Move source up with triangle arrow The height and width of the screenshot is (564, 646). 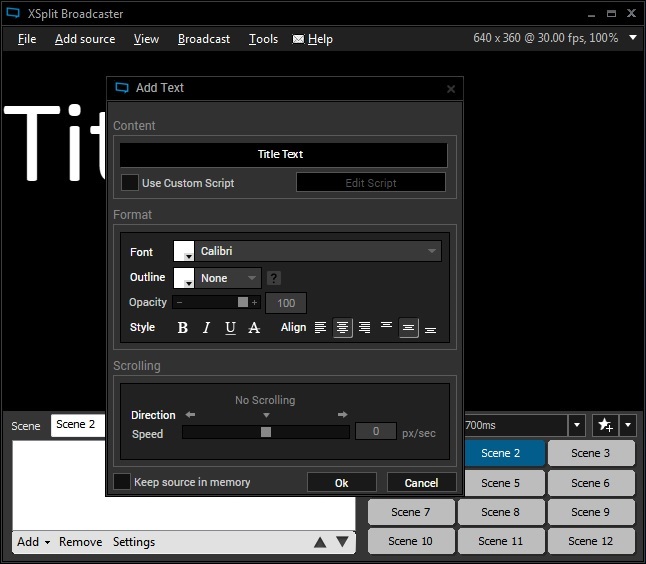[320, 542]
